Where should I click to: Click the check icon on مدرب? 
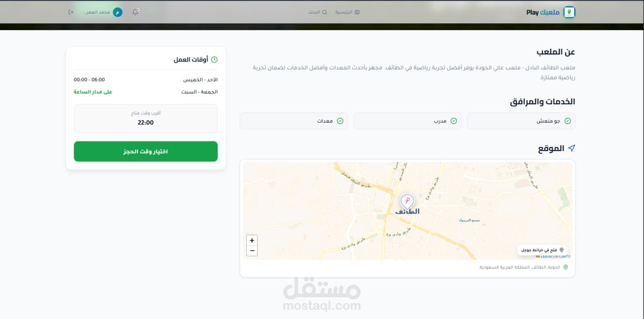click(454, 121)
